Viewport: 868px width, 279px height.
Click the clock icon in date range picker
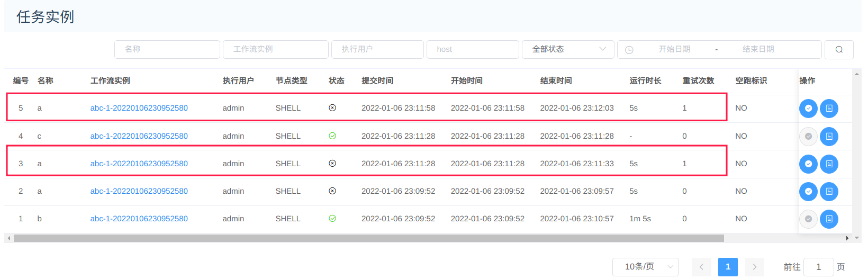click(629, 50)
